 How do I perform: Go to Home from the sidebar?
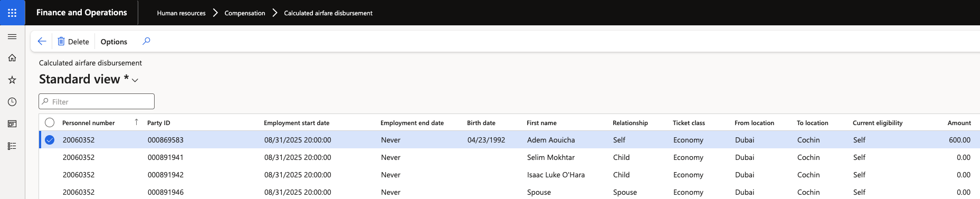click(x=12, y=58)
